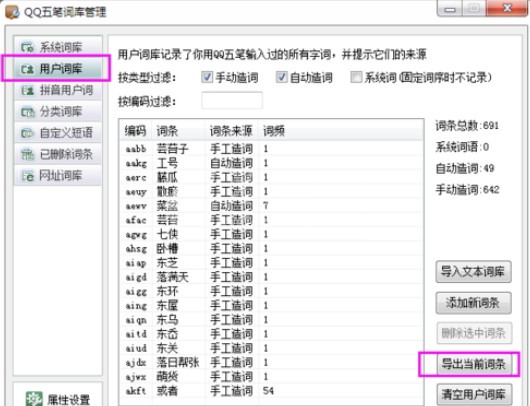This screenshot has height=406, width=530.
Task: Close the QQ五笔词库管理 window
Action: 507,8
